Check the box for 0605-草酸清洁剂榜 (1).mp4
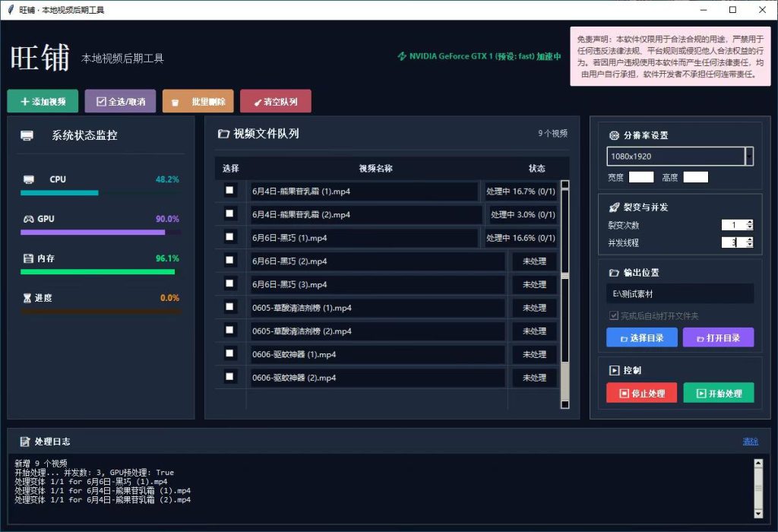 coord(229,307)
